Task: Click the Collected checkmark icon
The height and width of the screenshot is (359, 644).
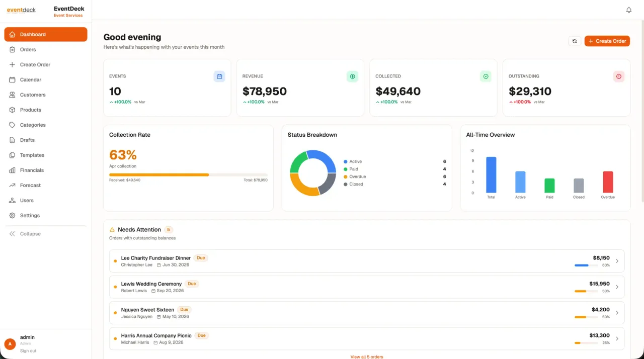Action: [486, 76]
